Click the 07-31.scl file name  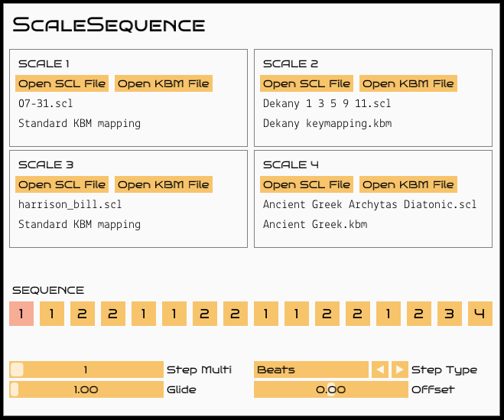point(46,103)
